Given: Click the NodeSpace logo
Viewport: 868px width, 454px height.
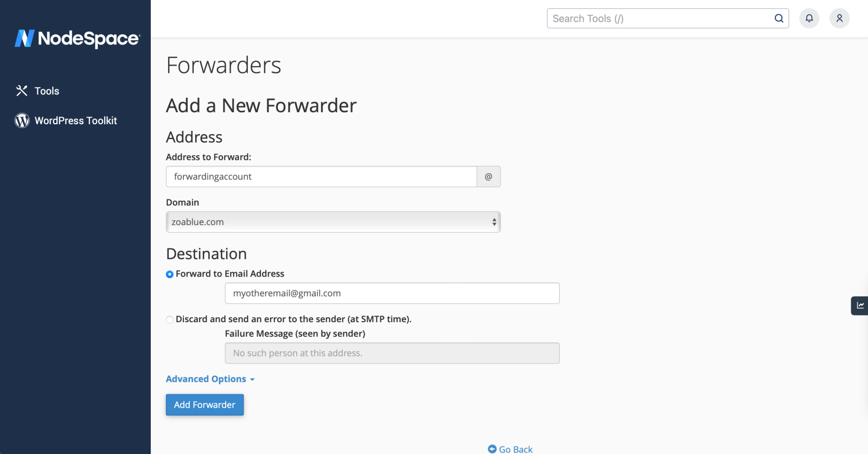Looking at the screenshot, I should (77, 39).
